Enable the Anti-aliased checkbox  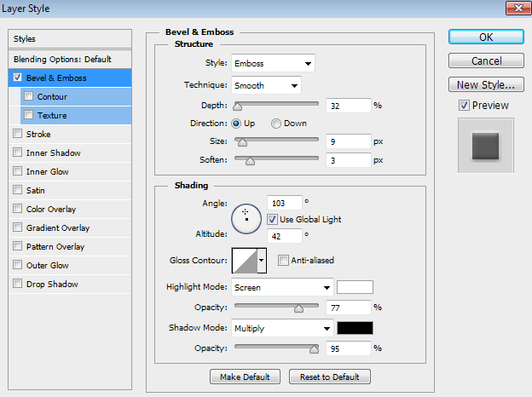(x=283, y=260)
